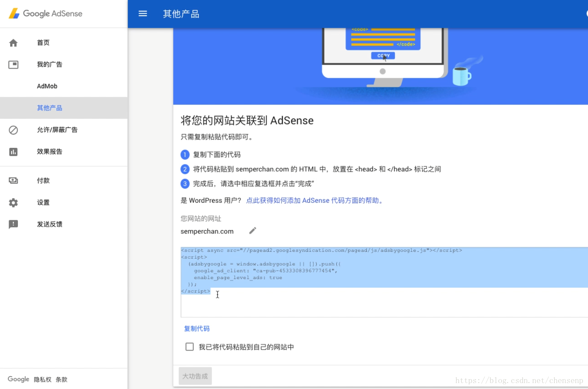588x389 pixels.
Task: Click the Google AdSense logo
Action: click(x=46, y=14)
